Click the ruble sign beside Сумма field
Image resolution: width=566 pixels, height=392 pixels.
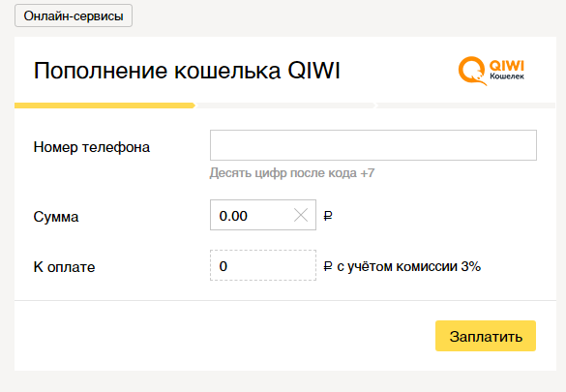[328, 216]
